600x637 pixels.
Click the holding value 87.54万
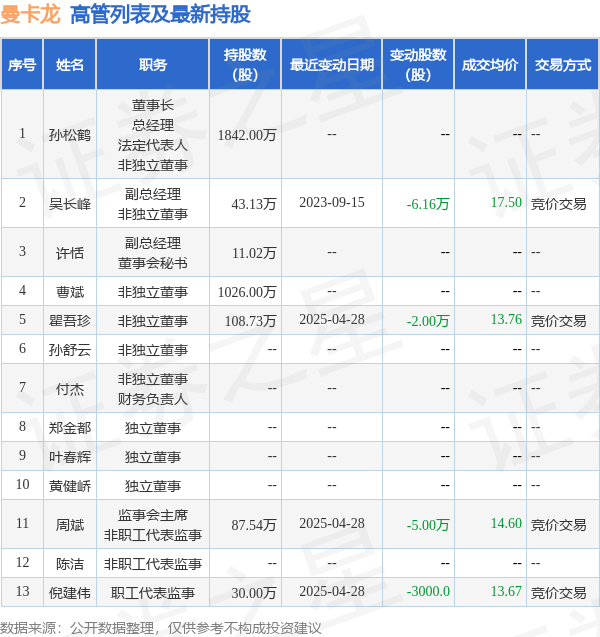[254, 525]
